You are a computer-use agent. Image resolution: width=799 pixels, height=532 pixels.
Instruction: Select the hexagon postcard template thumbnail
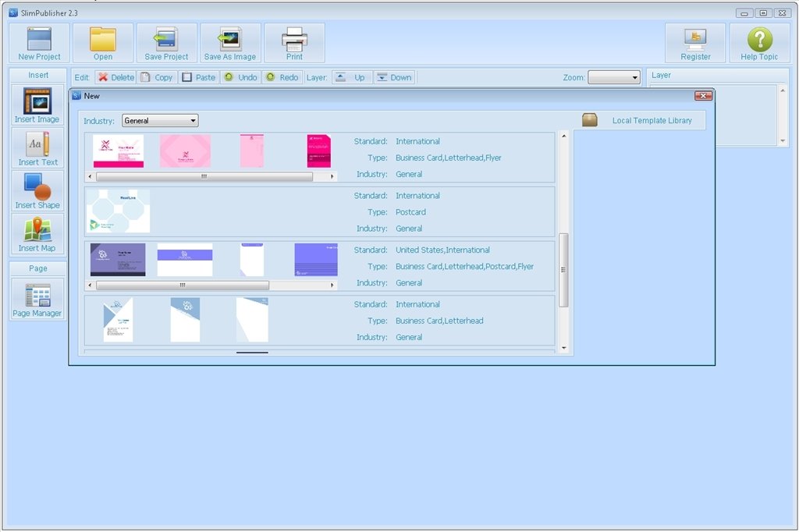[x=119, y=211]
